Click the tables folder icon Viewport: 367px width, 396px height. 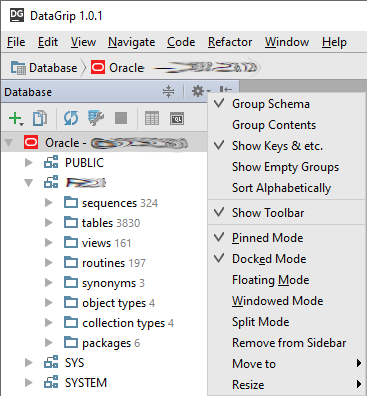tap(71, 222)
